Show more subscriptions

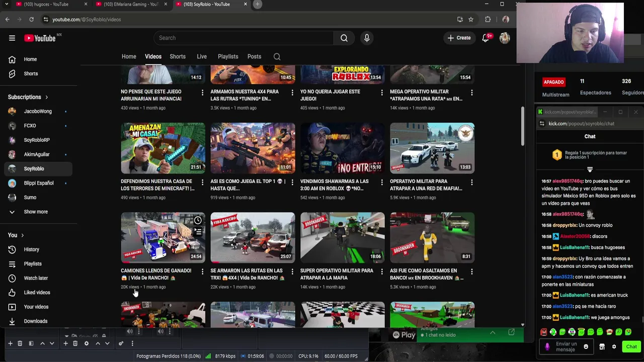(36, 212)
